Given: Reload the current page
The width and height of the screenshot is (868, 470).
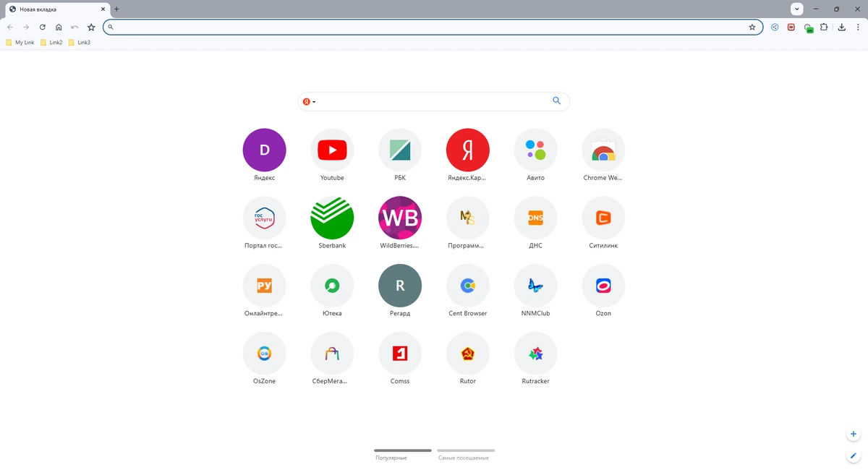Looking at the screenshot, I should [43, 27].
